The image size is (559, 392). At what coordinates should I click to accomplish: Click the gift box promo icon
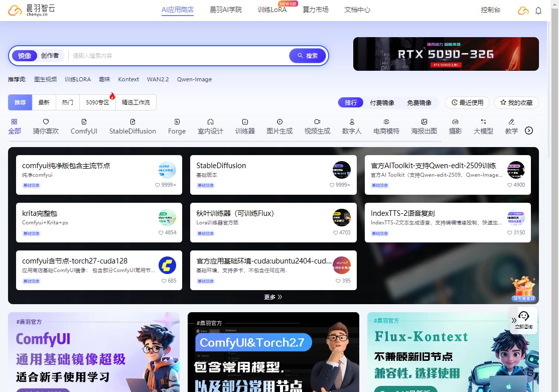pyautogui.click(x=523, y=289)
